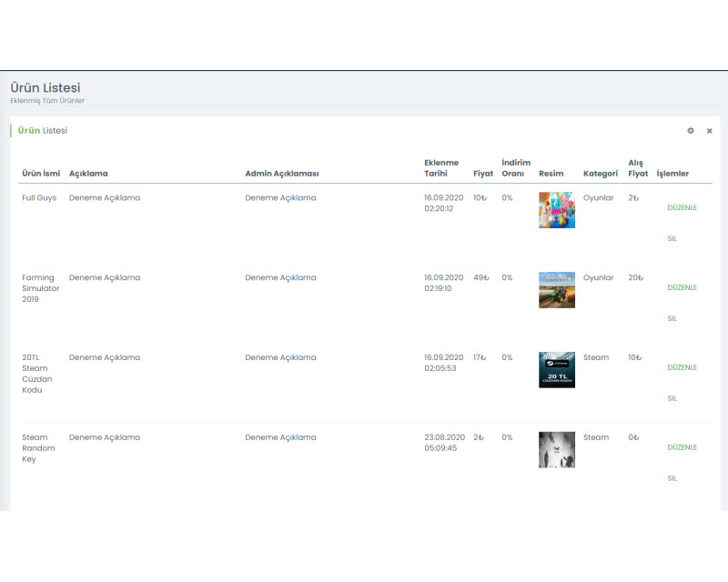Delete Farming Simulator 2019 with SİL
Screen dimensions: 728x582
pyautogui.click(x=672, y=318)
